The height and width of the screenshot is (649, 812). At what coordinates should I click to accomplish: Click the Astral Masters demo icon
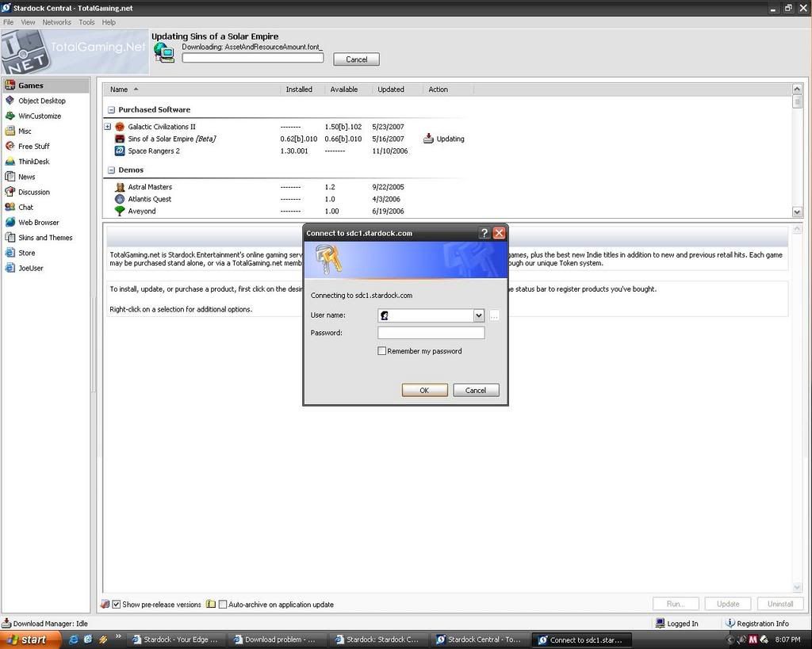[120, 187]
